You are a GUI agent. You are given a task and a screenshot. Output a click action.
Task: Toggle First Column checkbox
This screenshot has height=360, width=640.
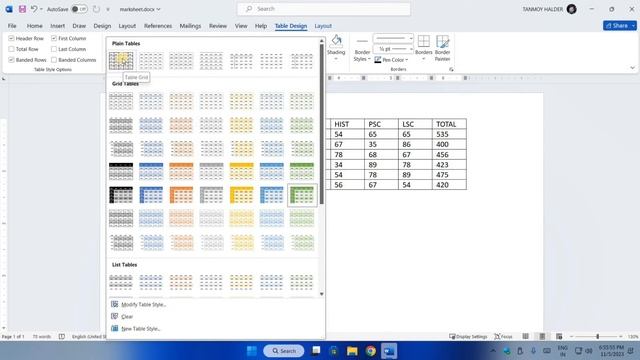tap(54, 38)
